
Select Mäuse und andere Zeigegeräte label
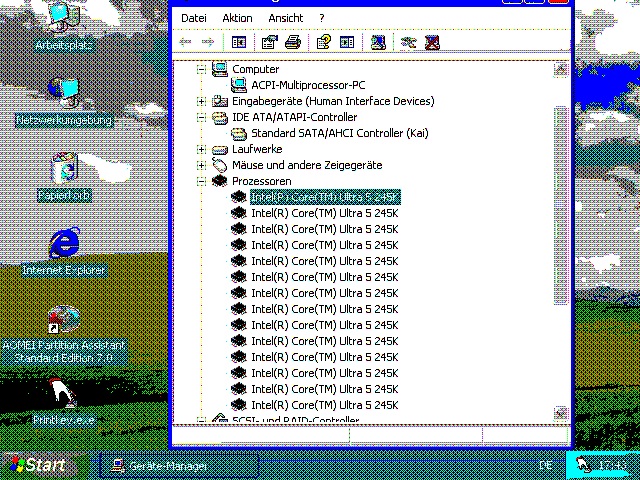(307, 165)
